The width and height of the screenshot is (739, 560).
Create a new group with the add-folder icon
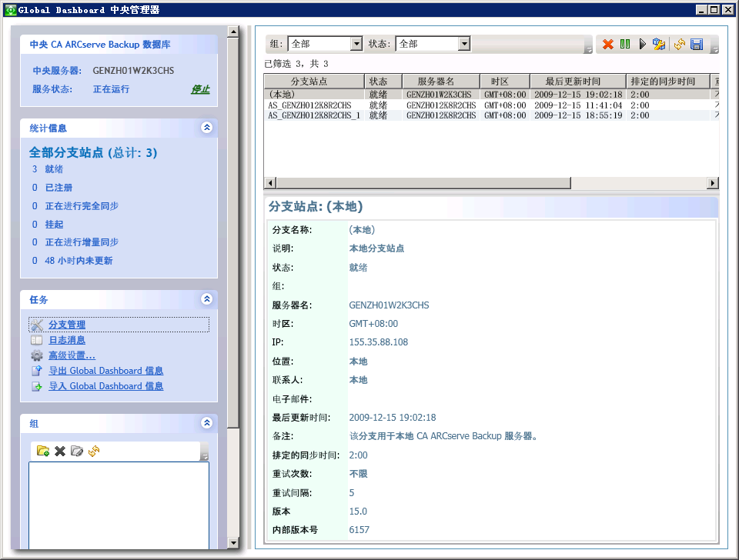click(x=43, y=452)
